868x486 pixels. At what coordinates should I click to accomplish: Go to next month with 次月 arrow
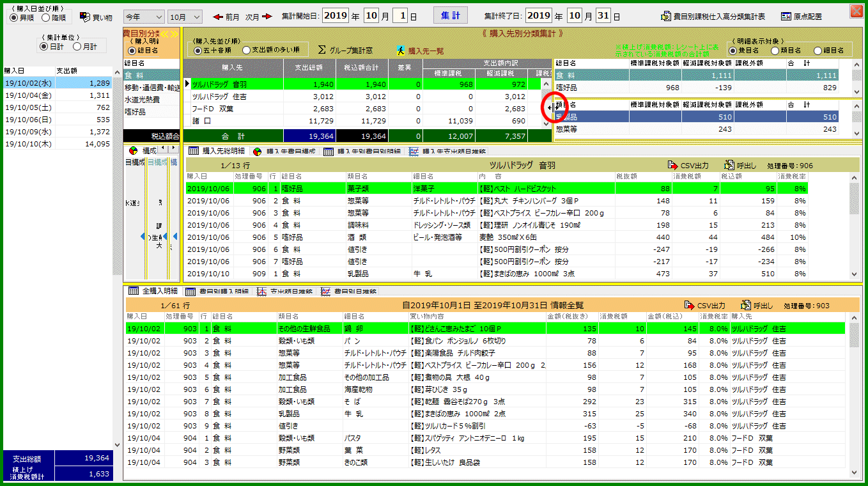click(259, 17)
